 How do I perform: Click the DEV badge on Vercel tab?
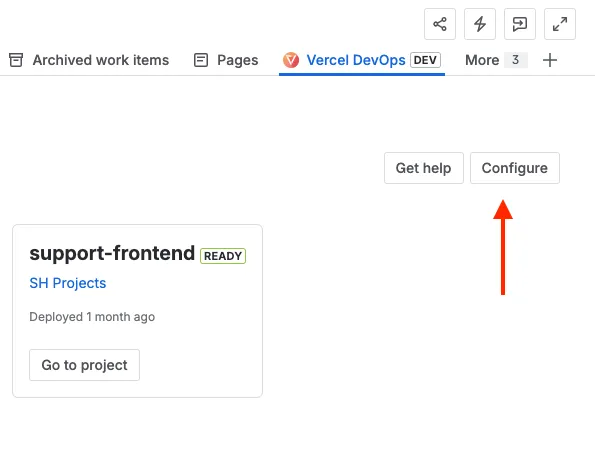(425, 60)
